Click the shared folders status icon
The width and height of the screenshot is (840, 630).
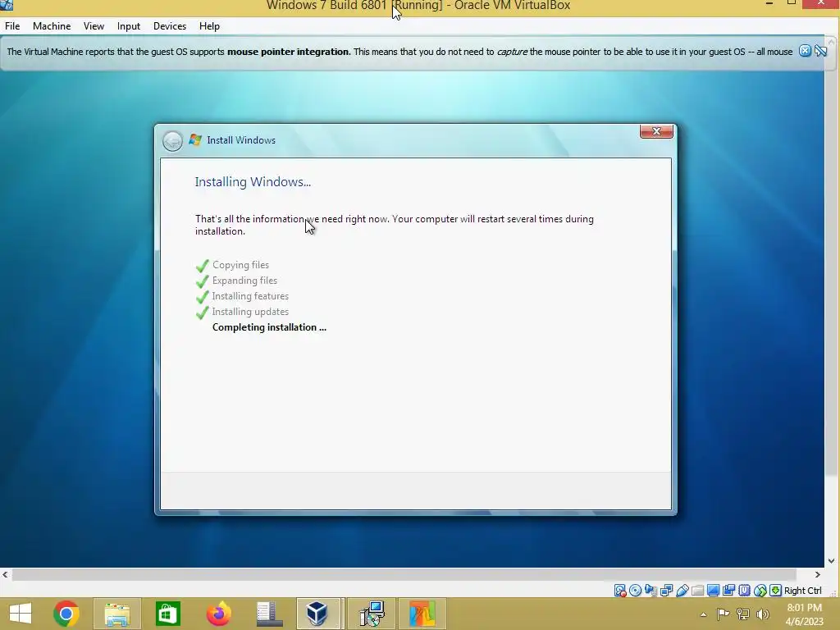click(697, 591)
